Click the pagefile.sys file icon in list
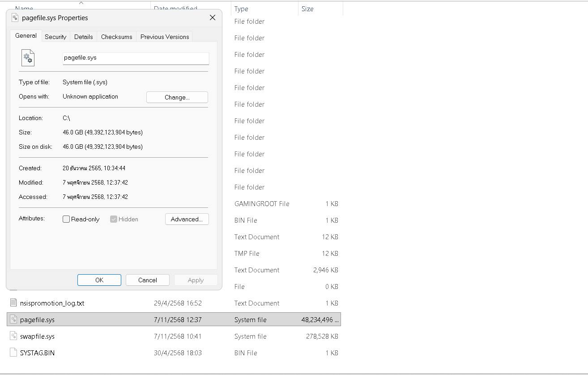 13,319
